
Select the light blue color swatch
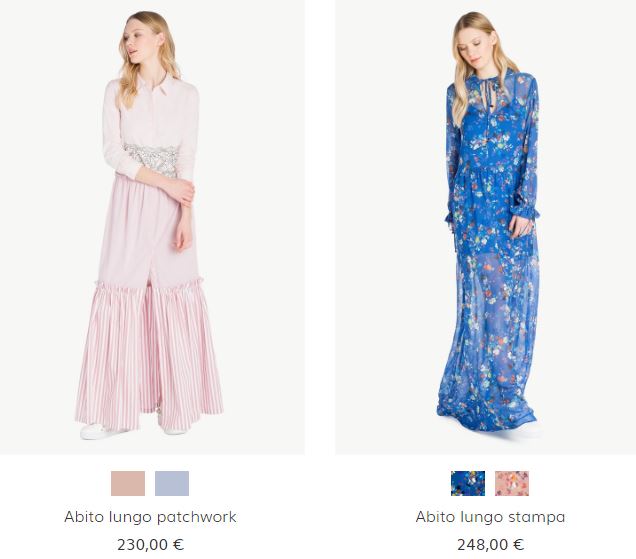(x=172, y=483)
